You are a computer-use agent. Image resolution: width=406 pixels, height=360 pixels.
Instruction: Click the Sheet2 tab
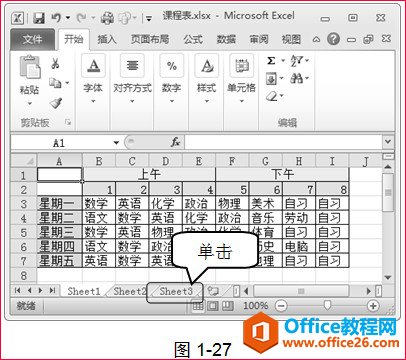pos(129,291)
